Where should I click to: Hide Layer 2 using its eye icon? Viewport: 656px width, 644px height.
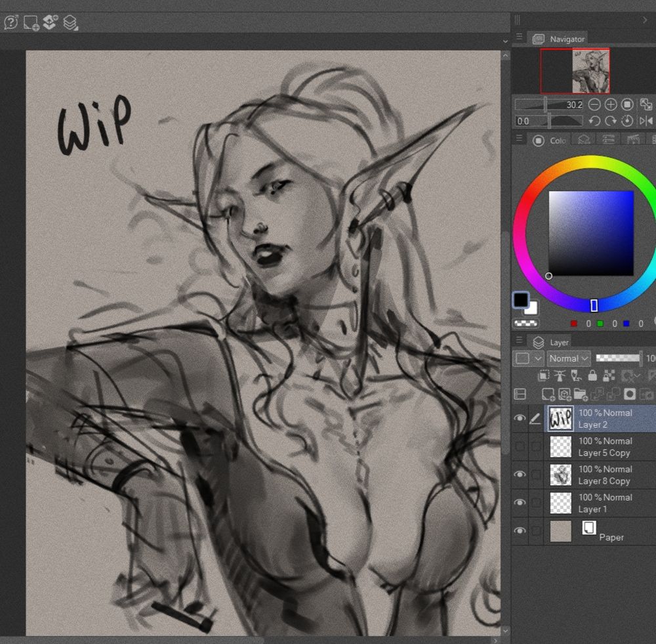(520, 418)
